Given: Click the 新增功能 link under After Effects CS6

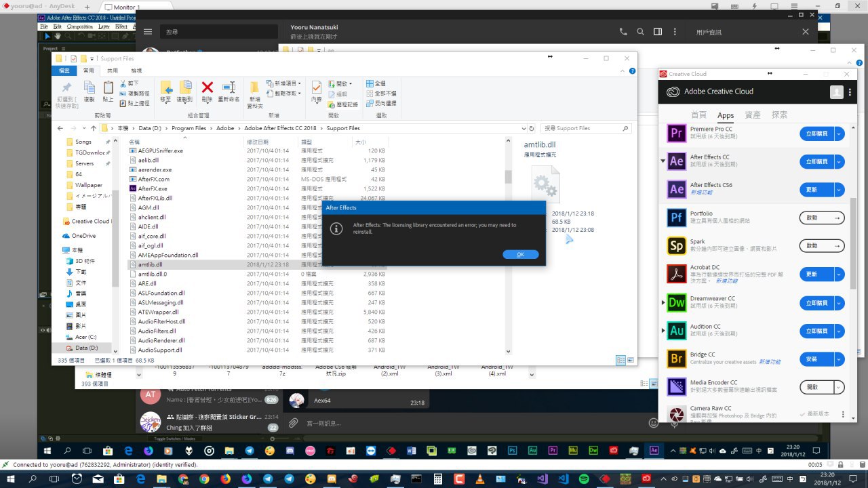Looking at the screenshot, I should 701,192.
